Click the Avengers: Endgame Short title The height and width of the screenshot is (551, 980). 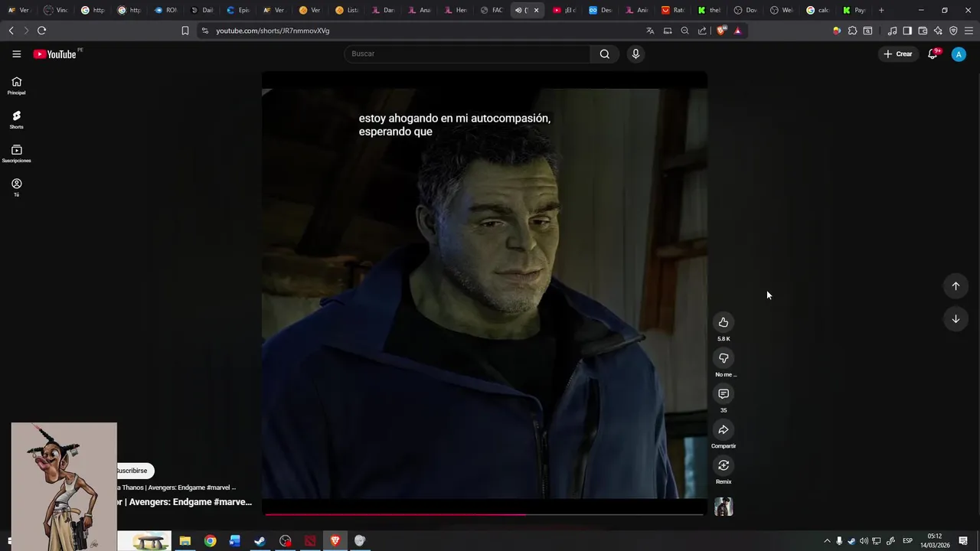184,502
